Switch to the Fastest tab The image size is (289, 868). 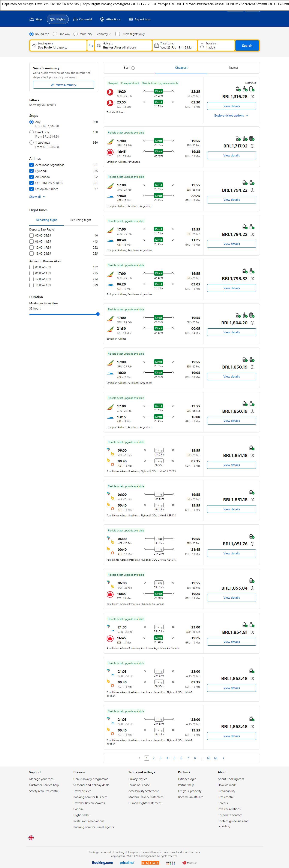[x=233, y=68]
